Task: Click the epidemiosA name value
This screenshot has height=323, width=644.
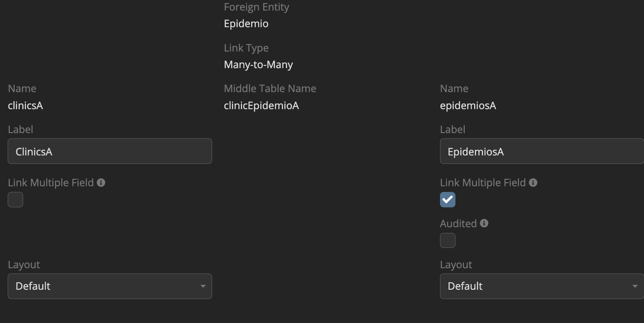Action: point(468,106)
